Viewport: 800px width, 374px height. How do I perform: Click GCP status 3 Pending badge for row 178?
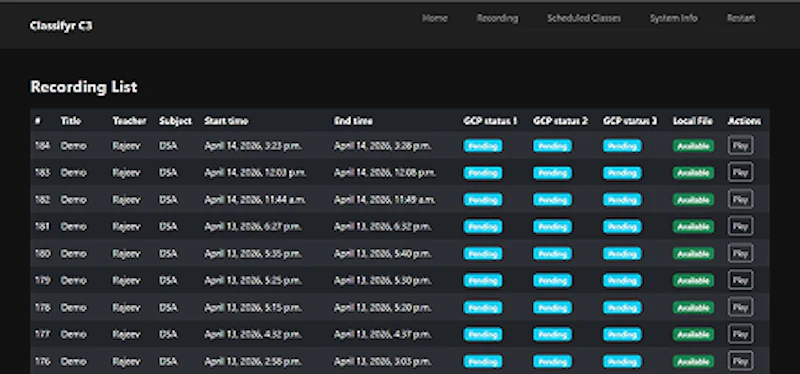point(622,308)
